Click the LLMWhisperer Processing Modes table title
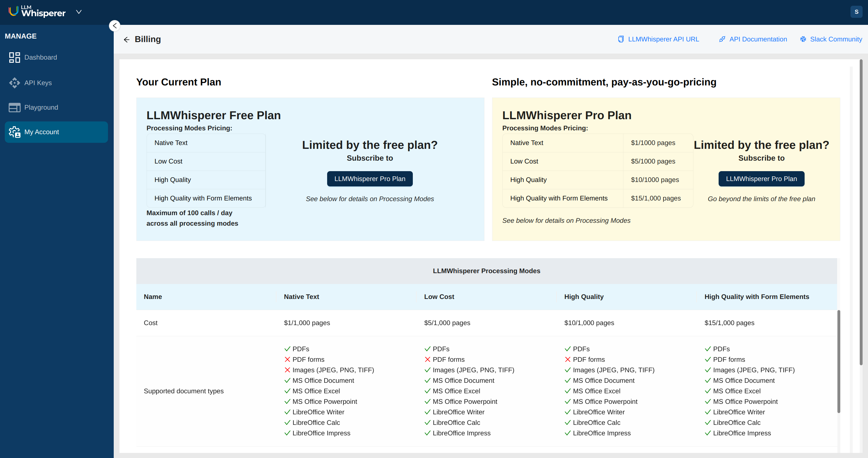Viewport: 868px width, 458px height. point(486,271)
